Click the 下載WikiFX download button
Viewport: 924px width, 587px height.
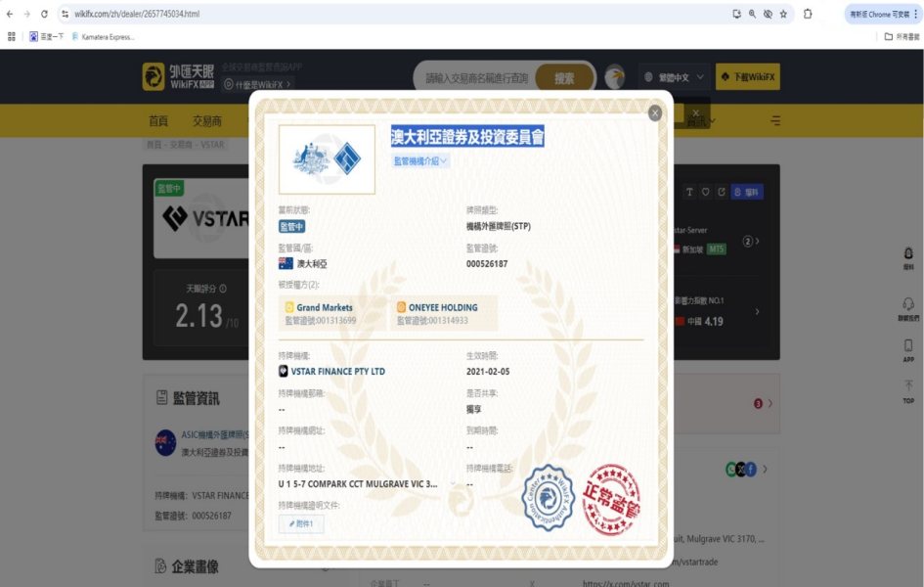[748, 76]
